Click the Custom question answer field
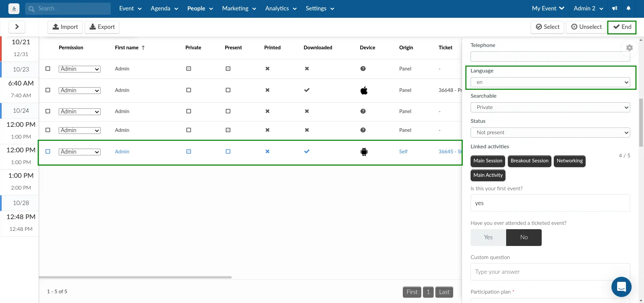 coord(550,272)
